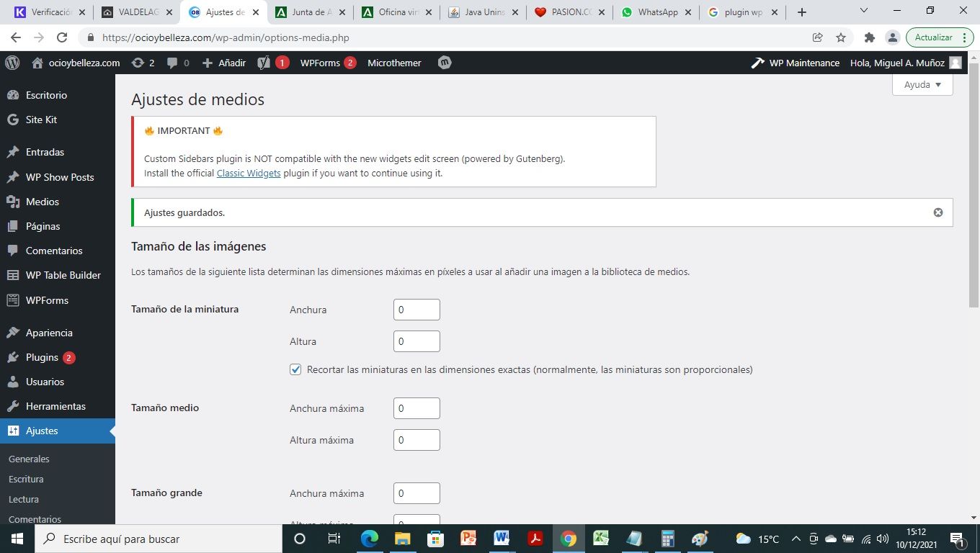Dismiss the 'Ajustes guardados' notice
980x553 pixels.
(938, 212)
